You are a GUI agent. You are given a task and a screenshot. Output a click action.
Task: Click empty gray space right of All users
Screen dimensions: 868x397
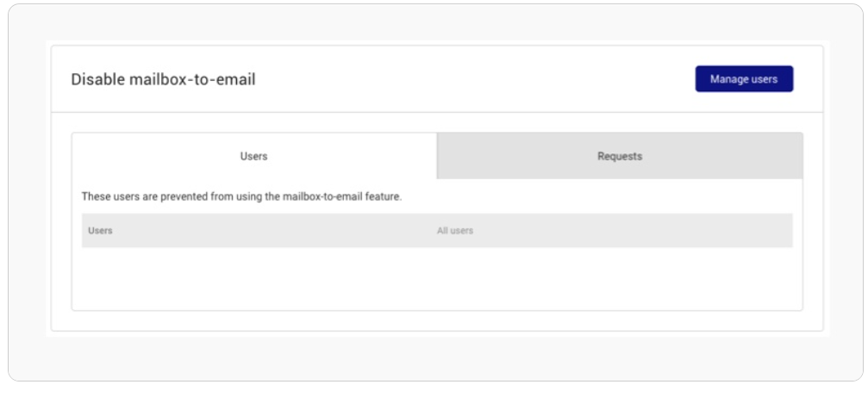pos(631,231)
